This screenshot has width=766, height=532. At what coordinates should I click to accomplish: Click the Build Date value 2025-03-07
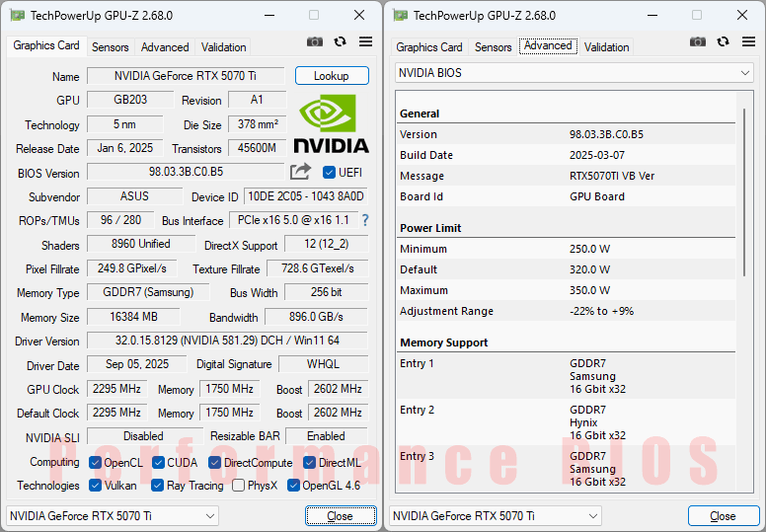597,155
